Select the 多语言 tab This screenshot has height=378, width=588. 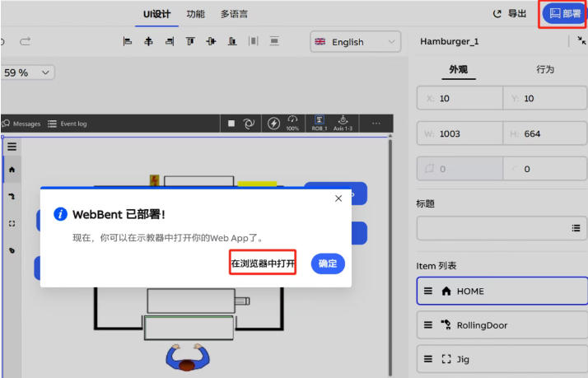[234, 14]
